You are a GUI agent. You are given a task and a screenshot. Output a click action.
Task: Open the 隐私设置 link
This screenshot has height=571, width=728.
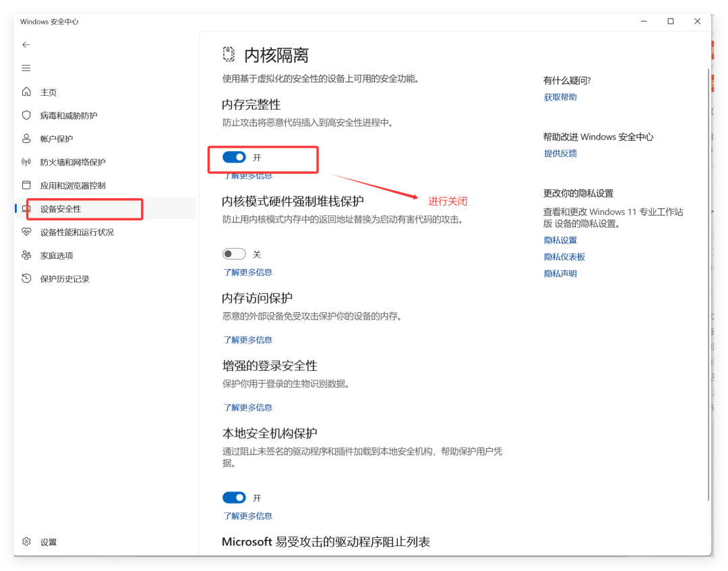tap(560, 240)
